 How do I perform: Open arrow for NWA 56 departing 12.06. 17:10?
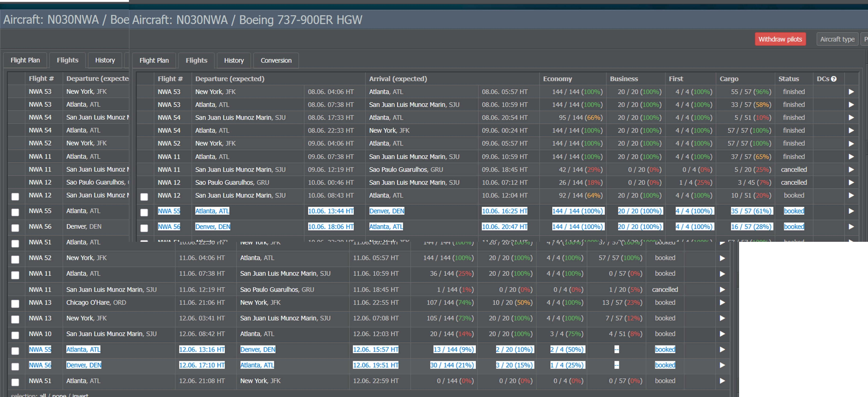click(722, 365)
